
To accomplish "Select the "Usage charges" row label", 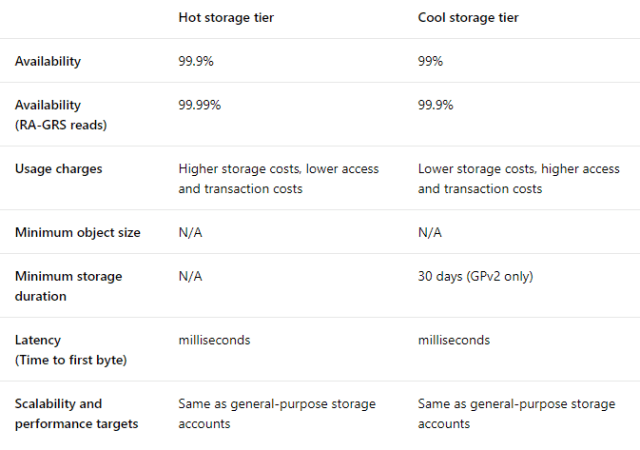I will click(x=59, y=169).
